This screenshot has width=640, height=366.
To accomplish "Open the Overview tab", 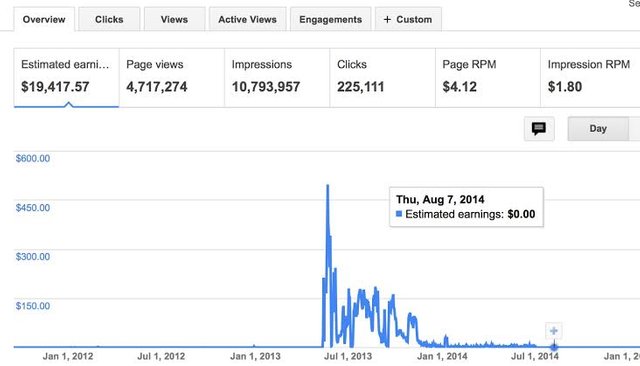I will [x=44, y=19].
